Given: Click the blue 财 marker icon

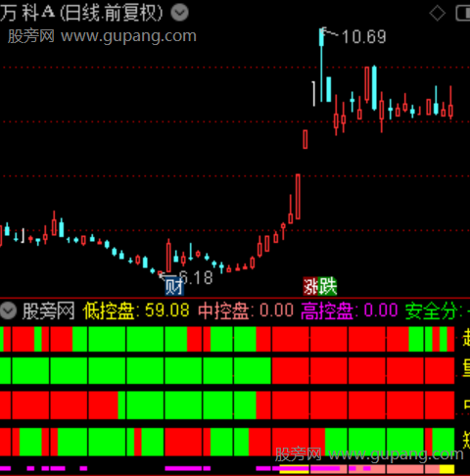Looking at the screenshot, I should pos(174,286).
